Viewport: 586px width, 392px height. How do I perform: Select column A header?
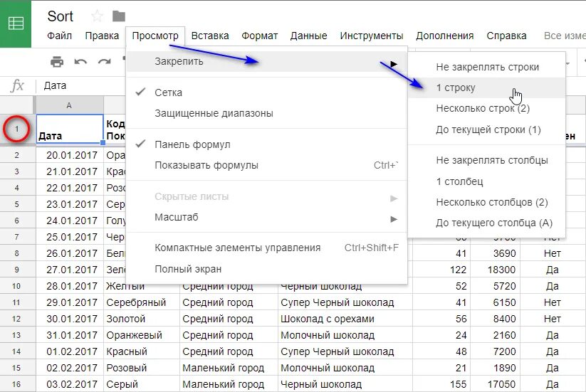[x=70, y=105]
